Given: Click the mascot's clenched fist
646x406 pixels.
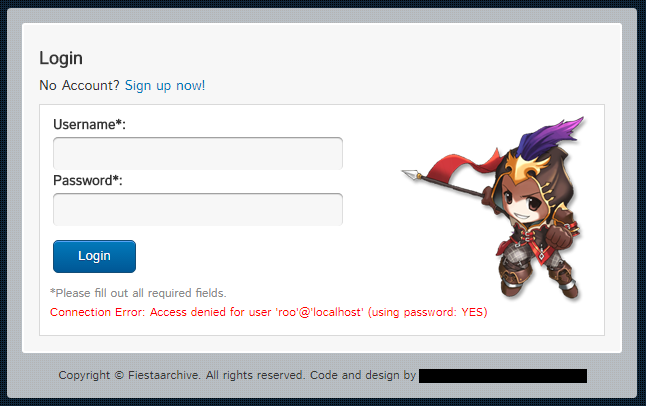Looking at the screenshot, I should point(557,237).
